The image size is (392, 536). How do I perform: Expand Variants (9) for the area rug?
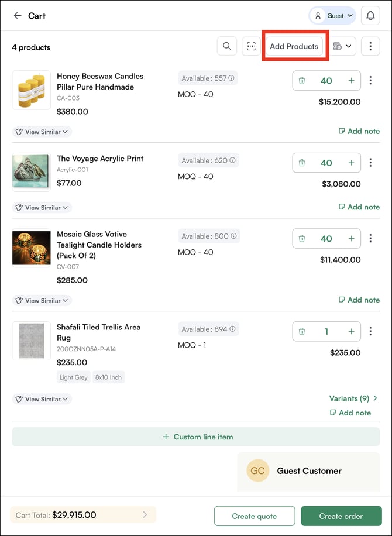pos(353,398)
